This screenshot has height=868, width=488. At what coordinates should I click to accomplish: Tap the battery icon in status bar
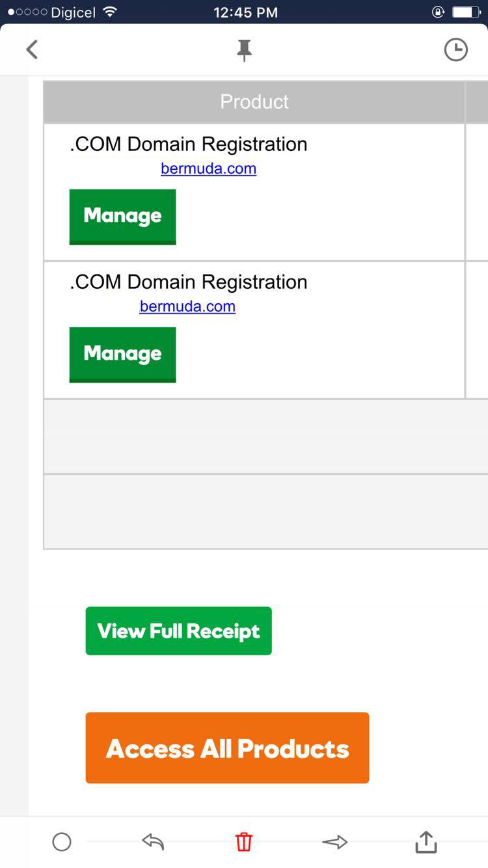tap(467, 12)
